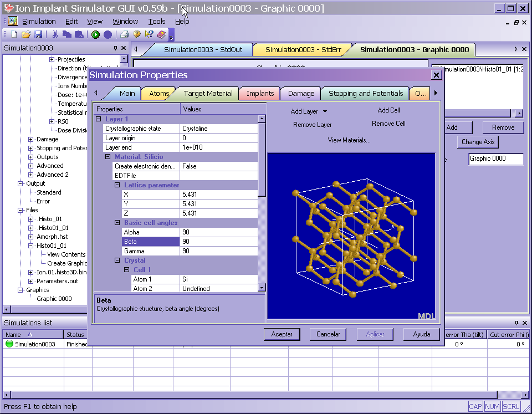The height and width of the screenshot is (414, 532).
Task: Click the Cut scissors icon
Action: pyautogui.click(x=55, y=34)
